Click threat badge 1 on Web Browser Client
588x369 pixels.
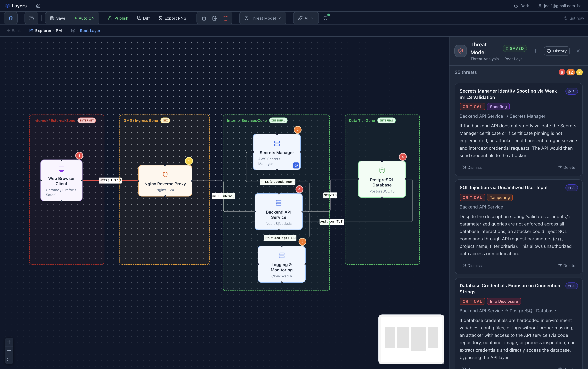tap(79, 155)
